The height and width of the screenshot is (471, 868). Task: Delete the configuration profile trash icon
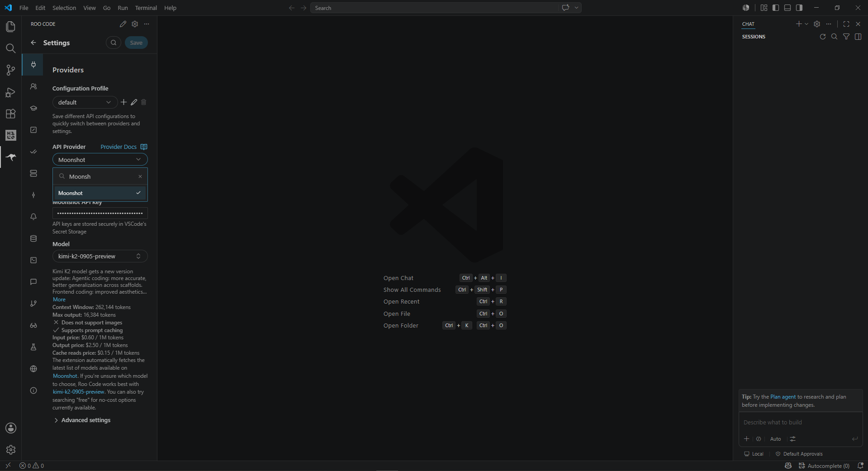144,102
